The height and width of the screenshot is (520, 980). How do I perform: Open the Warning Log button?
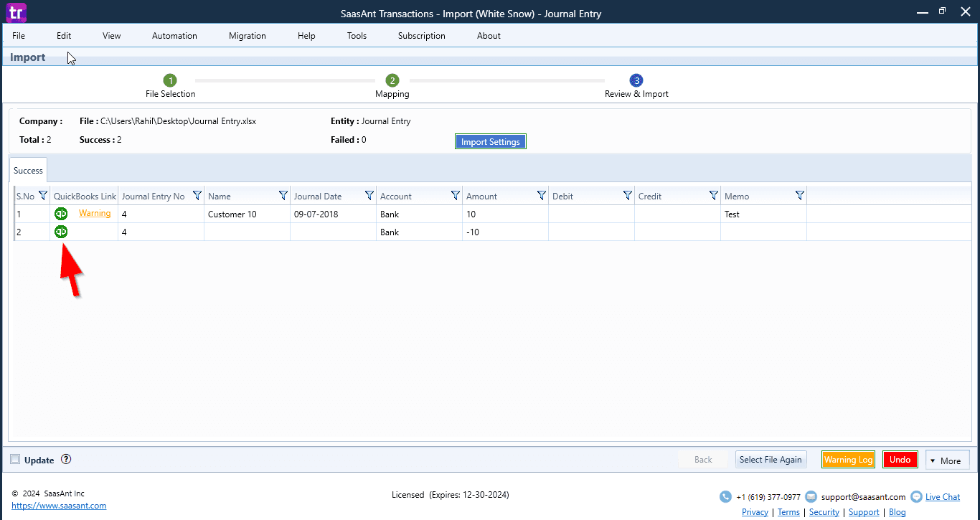click(x=849, y=460)
